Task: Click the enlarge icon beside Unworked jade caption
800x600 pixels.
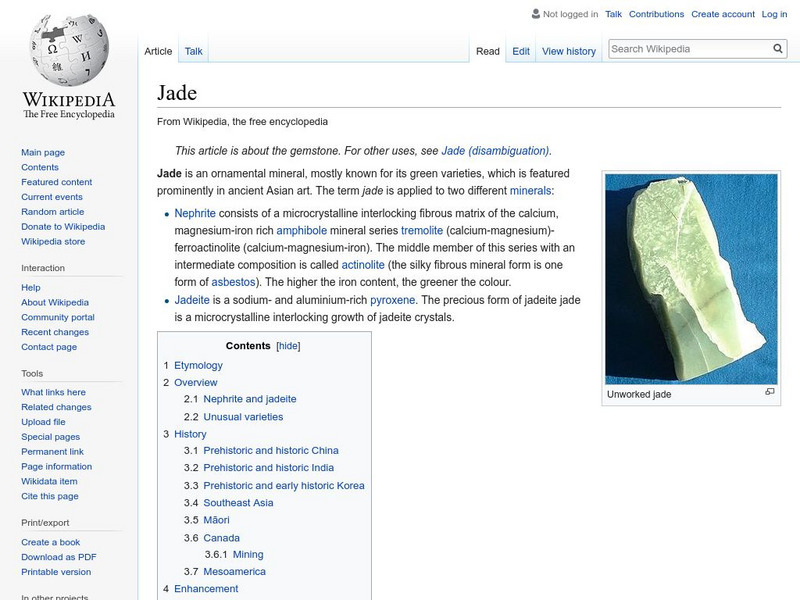Action: point(770,392)
